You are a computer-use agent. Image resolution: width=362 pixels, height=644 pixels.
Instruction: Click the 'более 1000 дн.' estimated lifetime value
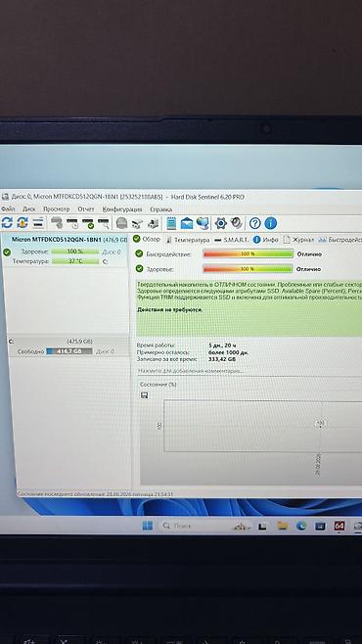229,352
